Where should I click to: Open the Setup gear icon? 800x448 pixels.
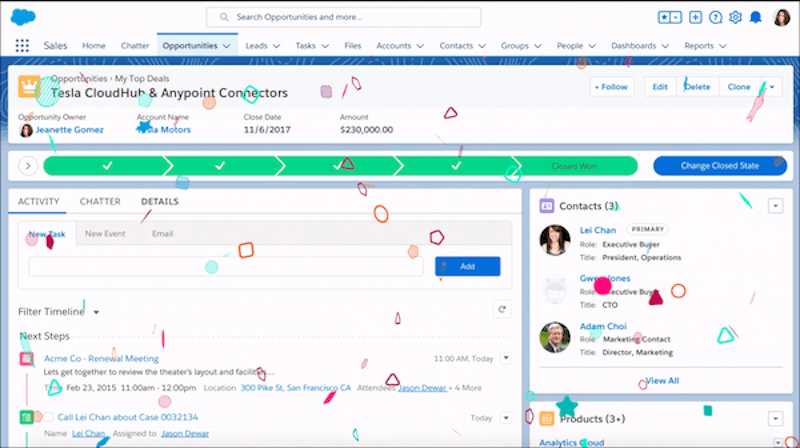coord(736,18)
